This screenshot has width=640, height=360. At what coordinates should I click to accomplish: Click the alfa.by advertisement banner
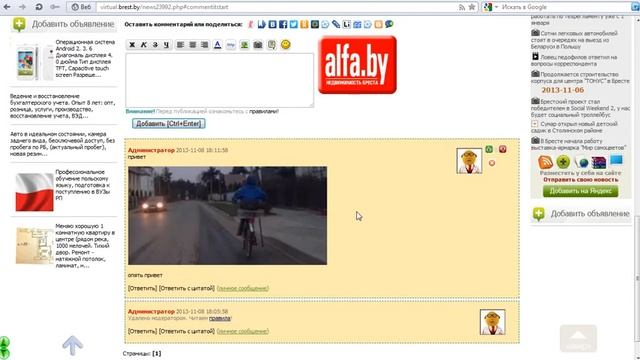click(357, 65)
